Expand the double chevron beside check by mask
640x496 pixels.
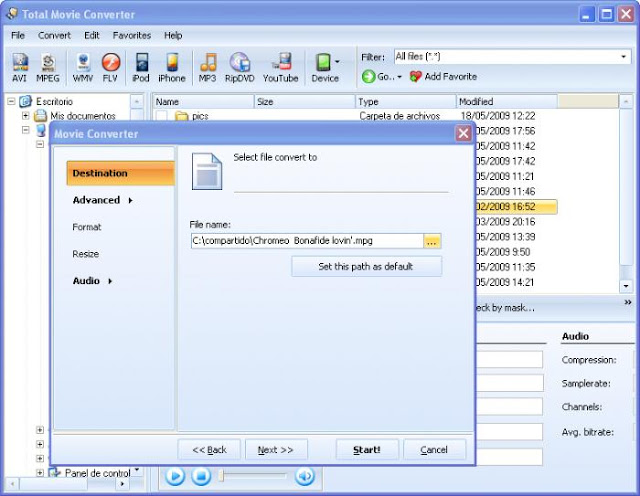[628, 302]
